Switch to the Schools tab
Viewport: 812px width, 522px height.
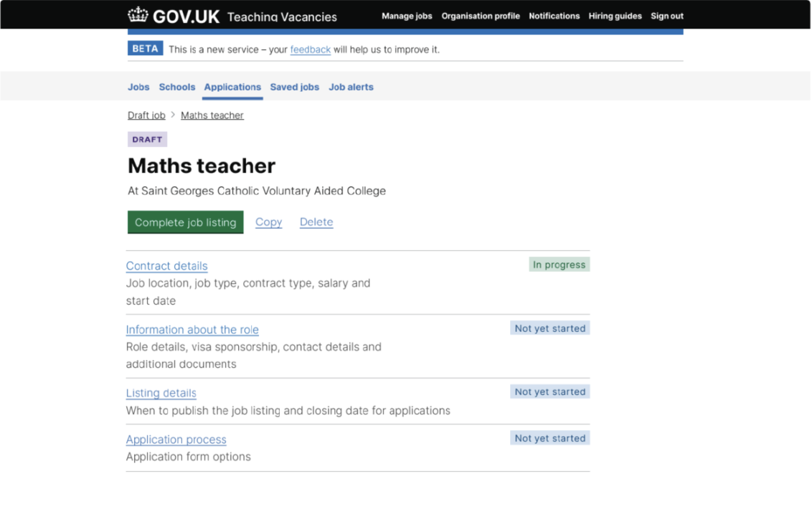click(x=177, y=87)
